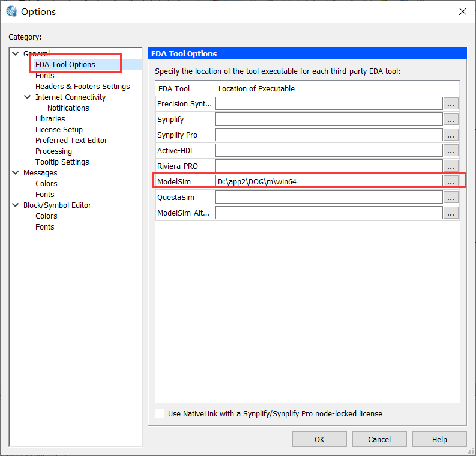The image size is (476, 456).
Task: Browse for QuestaSim executable location
Action: point(451,197)
